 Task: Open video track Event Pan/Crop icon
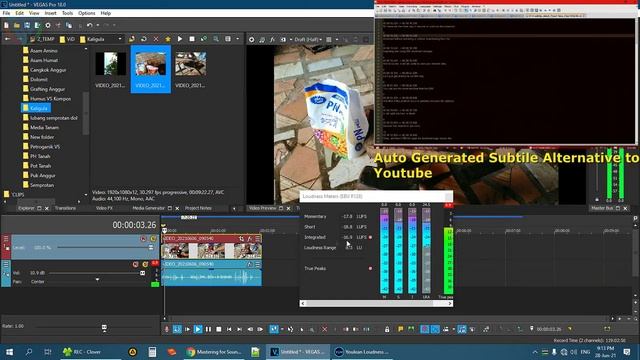point(241,238)
